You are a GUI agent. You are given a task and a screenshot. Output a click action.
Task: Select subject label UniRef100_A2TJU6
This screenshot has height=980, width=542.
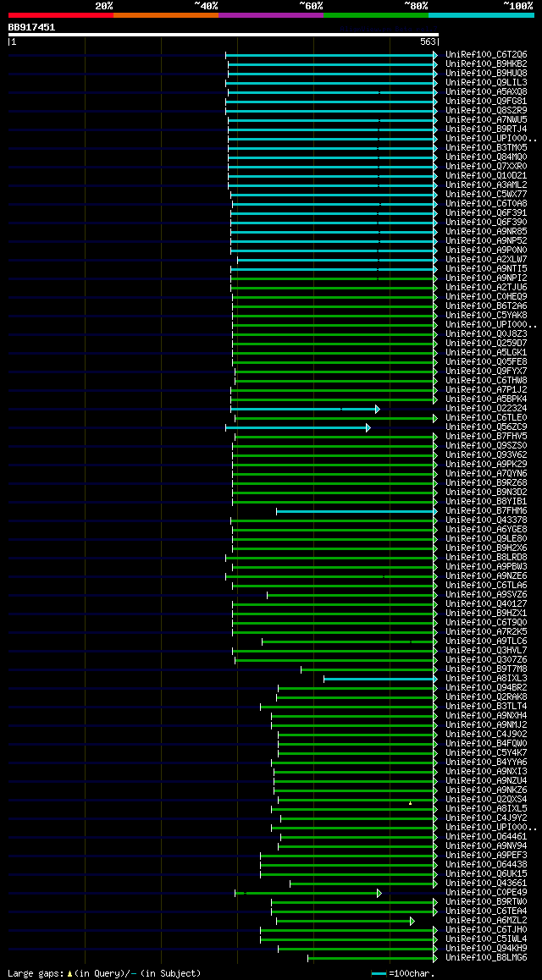486,288
